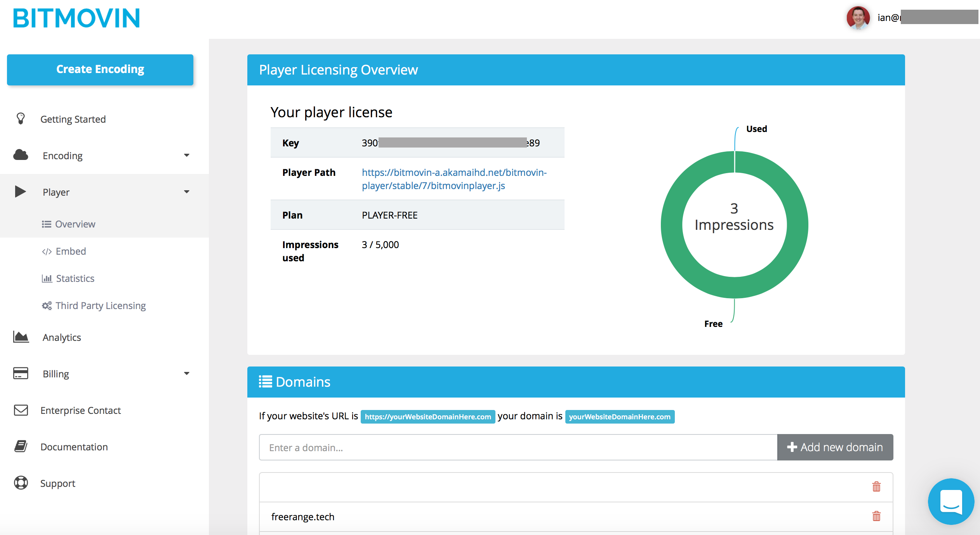
Task: Select Overview under Player
Action: [x=75, y=224]
